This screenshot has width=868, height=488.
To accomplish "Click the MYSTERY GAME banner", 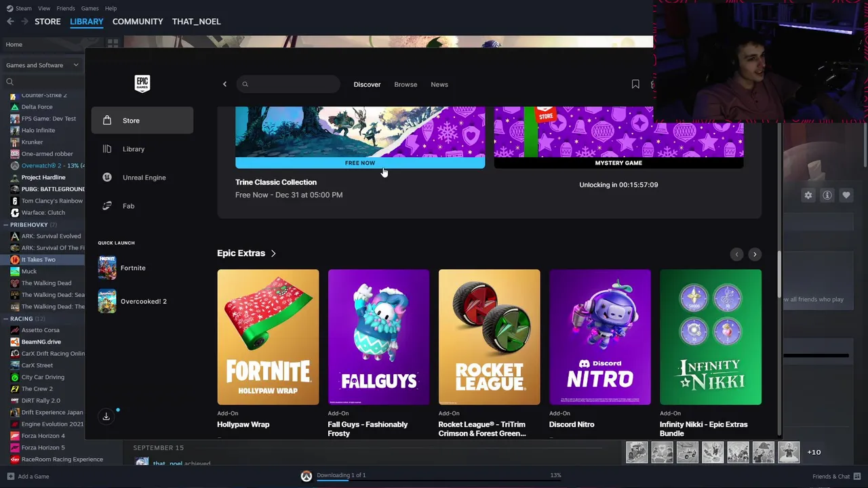I will 618,163.
